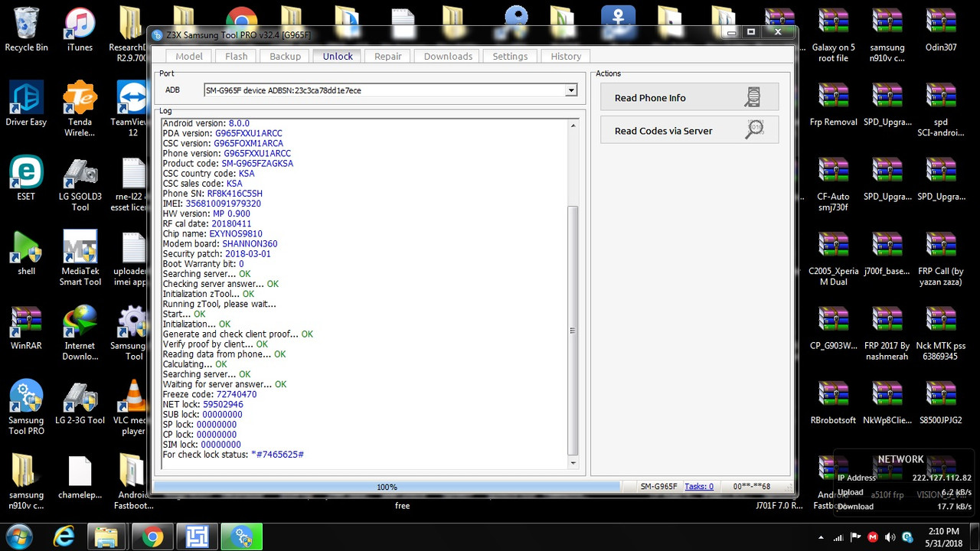Select the NkWp8Client archive icon
The image size is (980, 551).
pos(887,403)
